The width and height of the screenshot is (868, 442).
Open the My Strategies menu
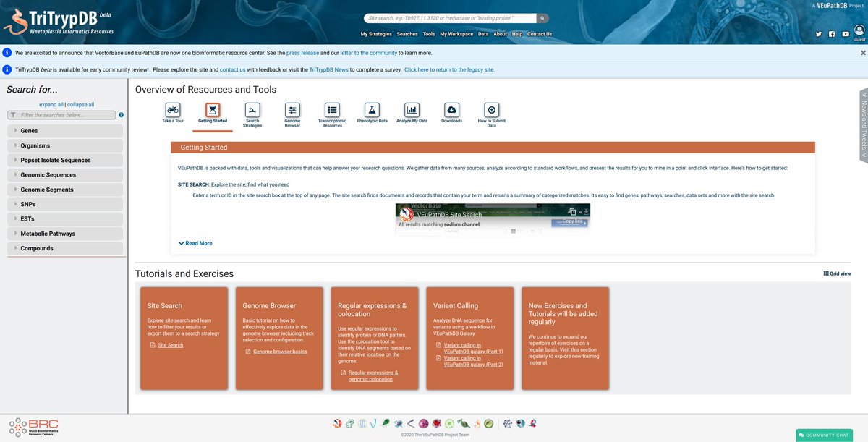point(376,34)
